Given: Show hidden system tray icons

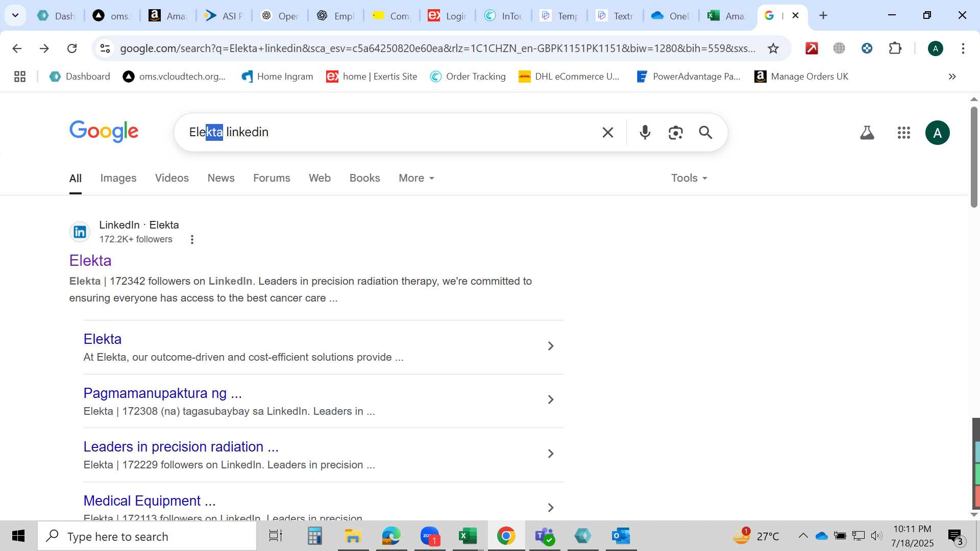Looking at the screenshot, I should 803,536.
